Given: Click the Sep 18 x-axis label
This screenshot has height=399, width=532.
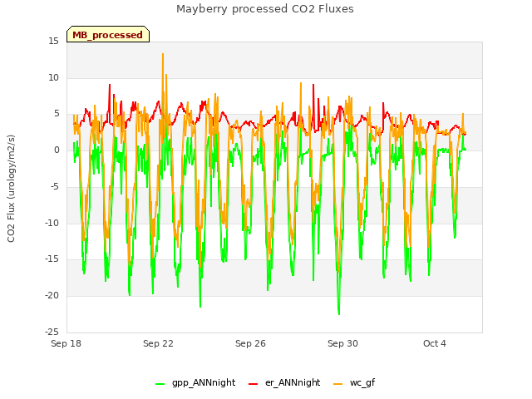Looking at the screenshot, I should [x=66, y=343].
